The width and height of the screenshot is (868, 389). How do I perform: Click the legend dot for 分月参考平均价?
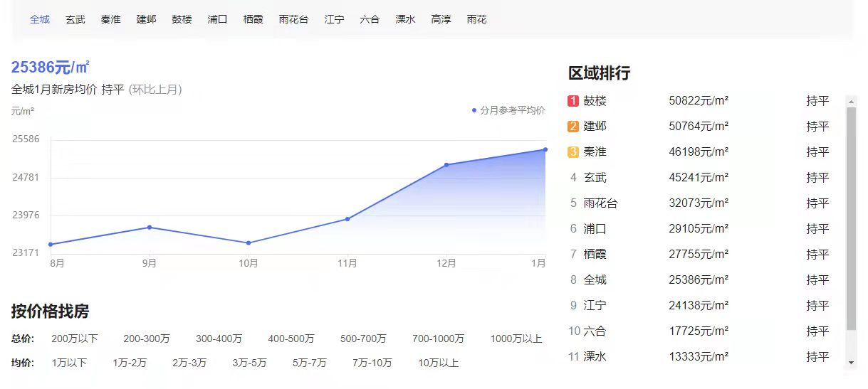(474, 110)
